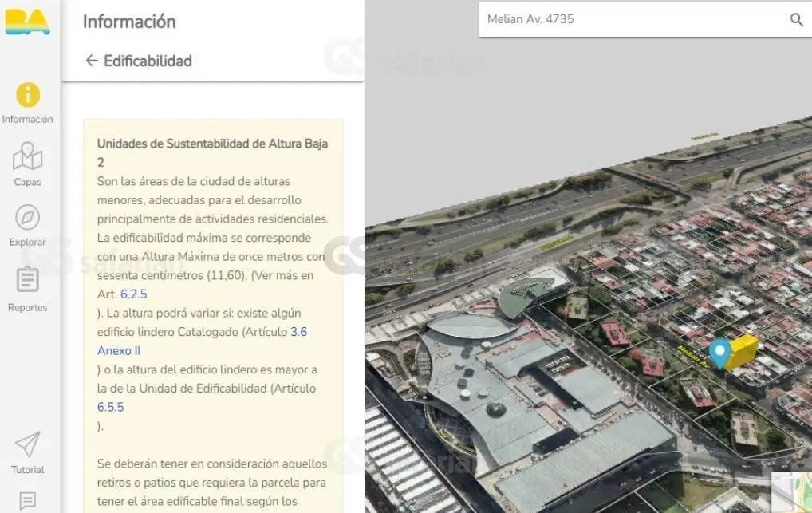Click the Información panel title

point(129,22)
